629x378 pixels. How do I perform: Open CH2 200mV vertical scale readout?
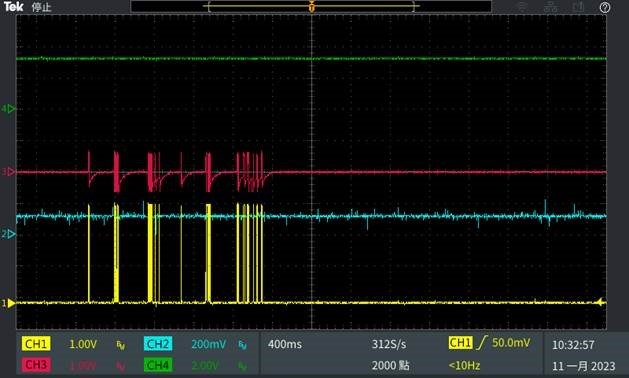[209, 344]
